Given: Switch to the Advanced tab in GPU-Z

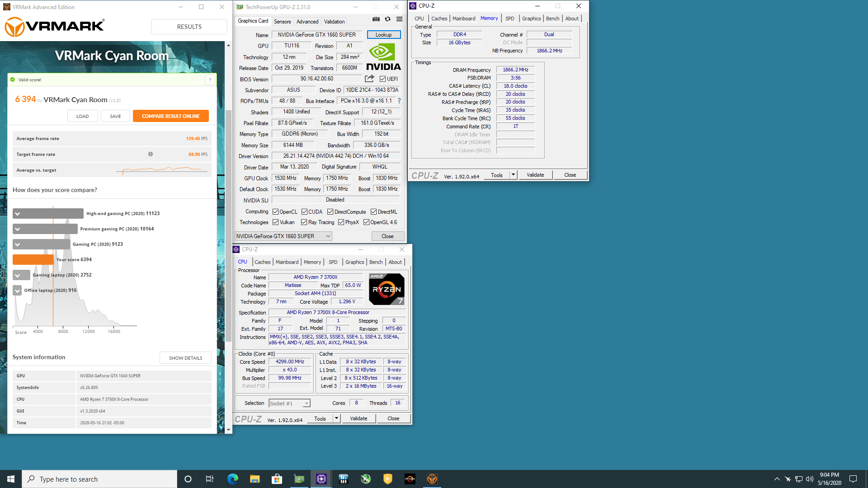Looking at the screenshot, I should 307,22.
